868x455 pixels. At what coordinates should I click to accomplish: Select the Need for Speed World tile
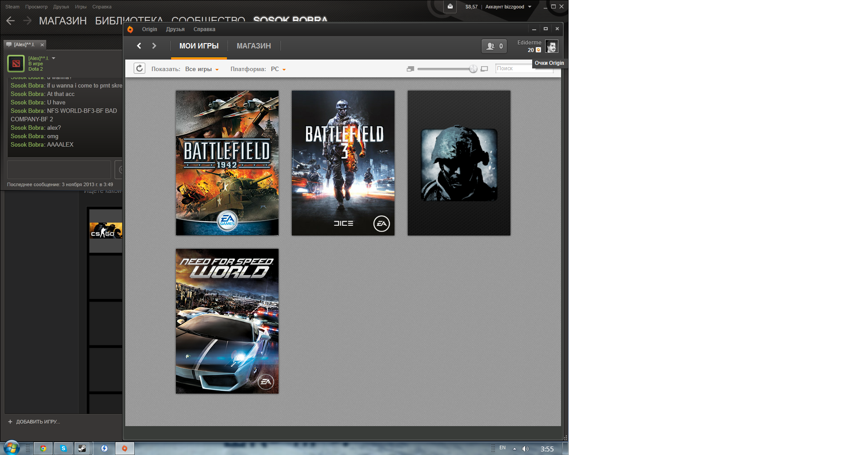(227, 321)
